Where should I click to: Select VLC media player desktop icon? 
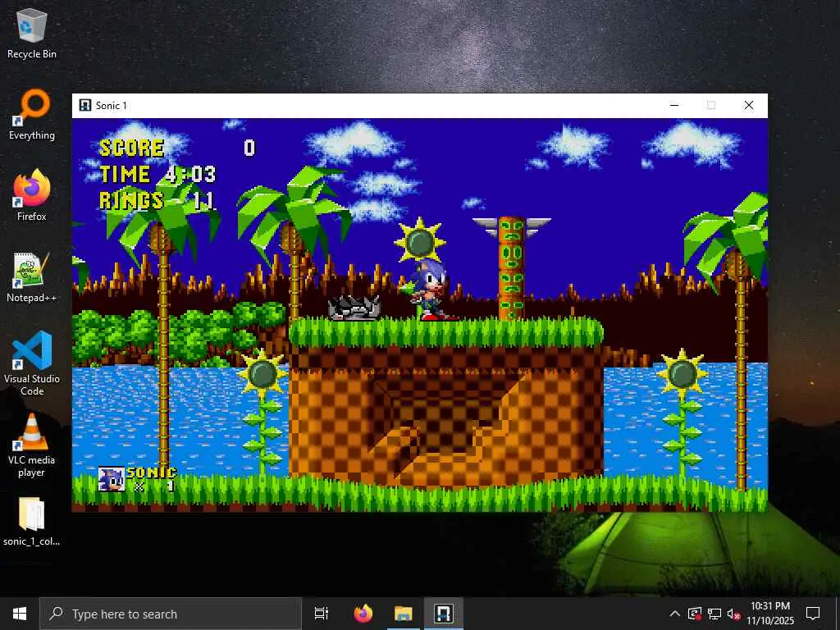click(x=32, y=445)
